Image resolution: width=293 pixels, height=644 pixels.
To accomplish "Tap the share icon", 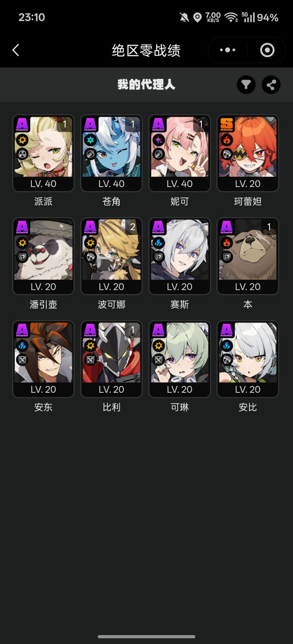I will (271, 85).
